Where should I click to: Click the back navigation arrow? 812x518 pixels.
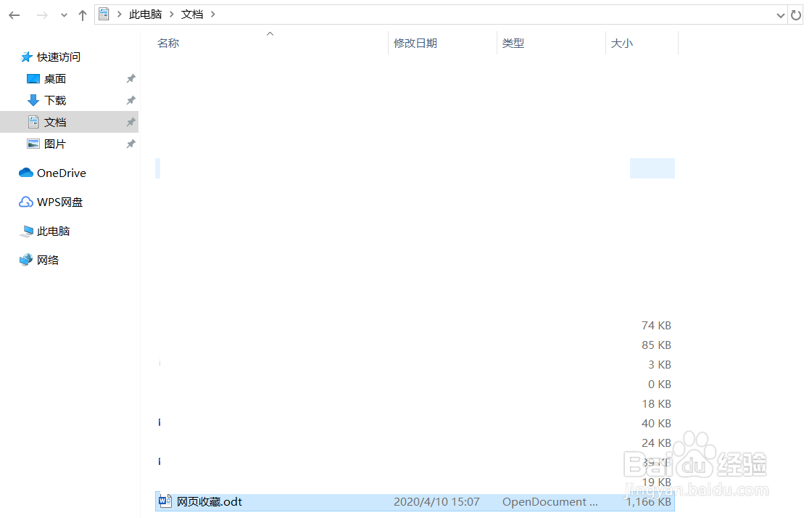(x=14, y=15)
